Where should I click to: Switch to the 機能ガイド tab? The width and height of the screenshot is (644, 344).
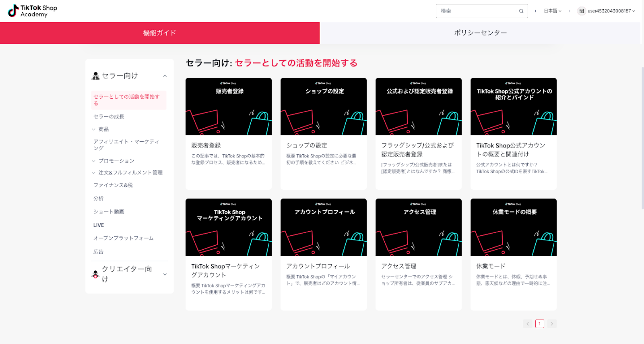pyautogui.click(x=160, y=33)
